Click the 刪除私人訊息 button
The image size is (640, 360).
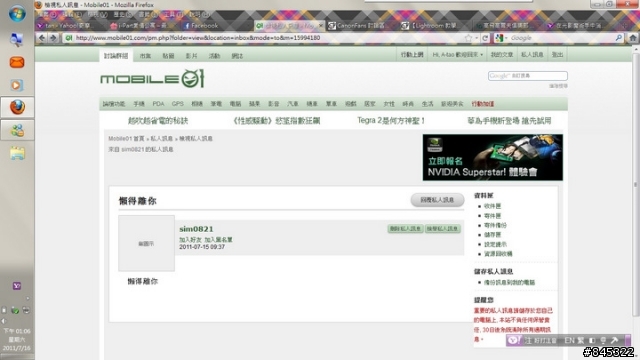pyautogui.click(x=405, y=229)
